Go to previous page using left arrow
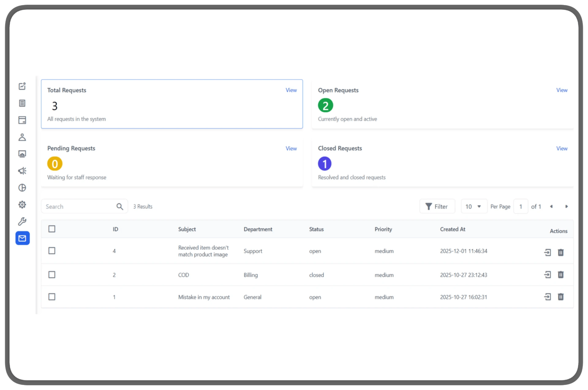Screen dimensions: 588x390 tap(551, 206)
